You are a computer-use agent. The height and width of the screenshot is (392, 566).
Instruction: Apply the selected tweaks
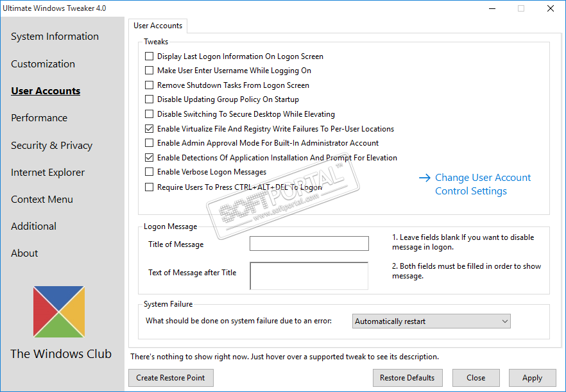[533, 378]
